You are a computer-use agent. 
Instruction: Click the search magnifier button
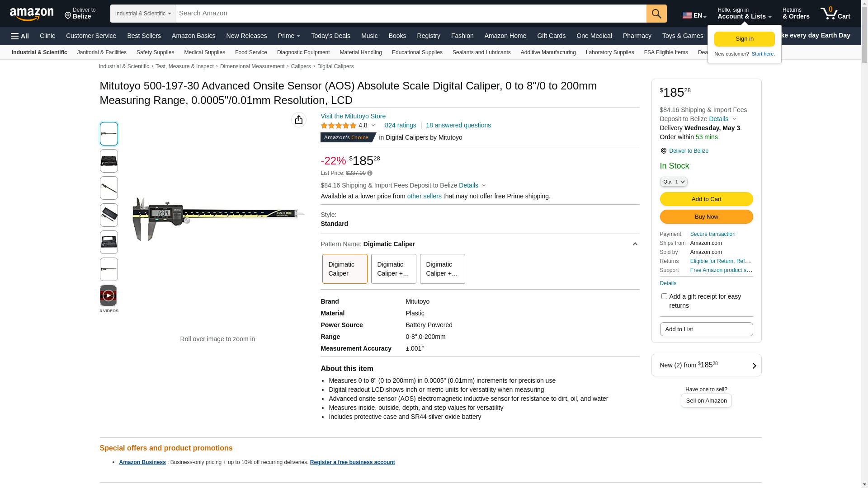656,14
